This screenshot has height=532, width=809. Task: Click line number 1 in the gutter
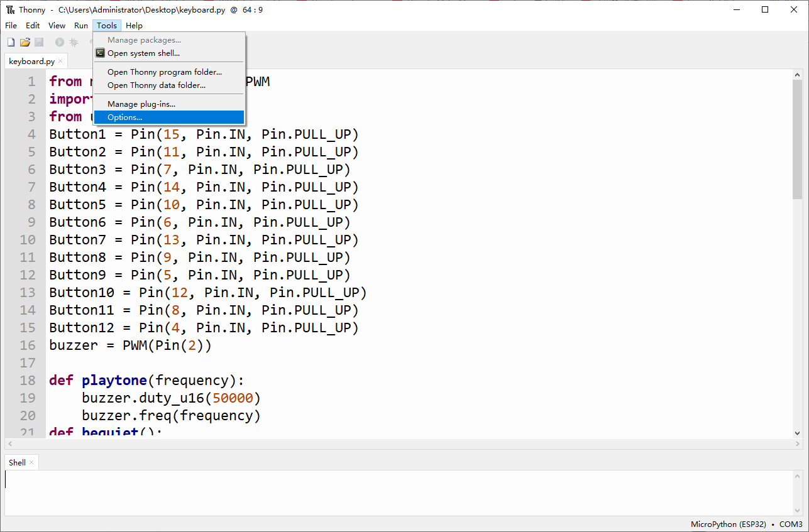32,82
